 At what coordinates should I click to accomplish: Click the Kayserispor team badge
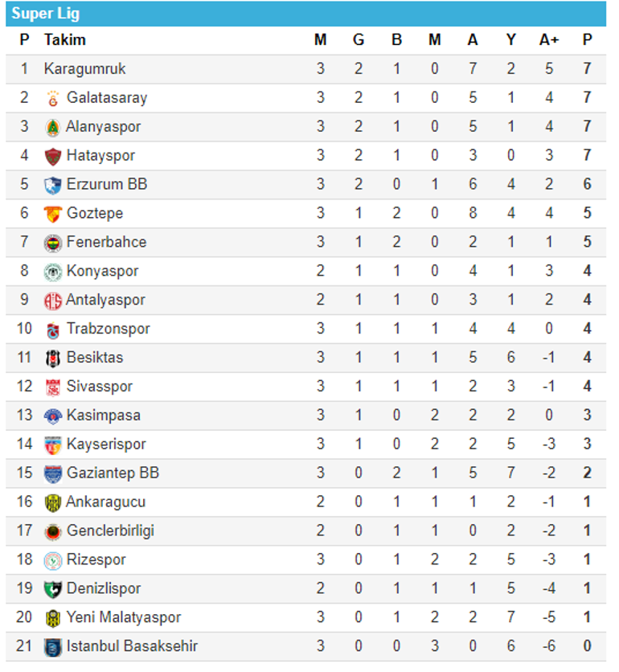coord(53,445)
